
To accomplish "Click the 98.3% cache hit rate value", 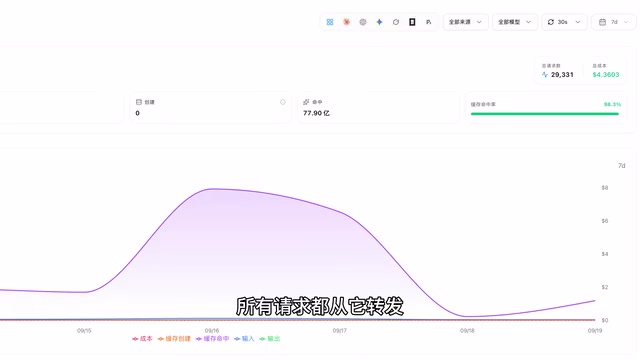I will (612, 104).
